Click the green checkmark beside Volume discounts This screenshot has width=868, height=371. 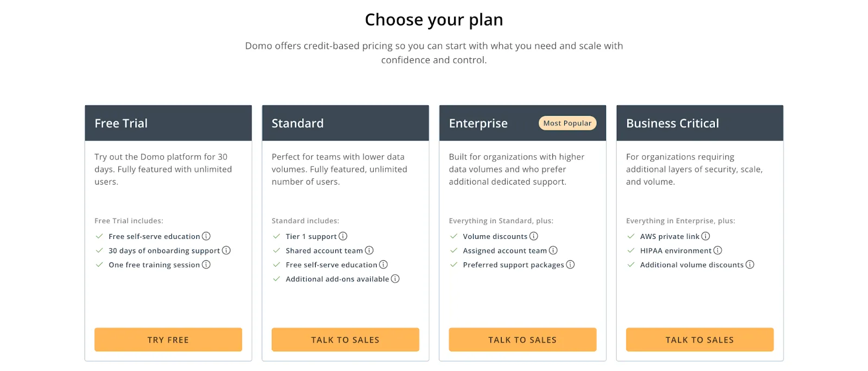point(453,236)
